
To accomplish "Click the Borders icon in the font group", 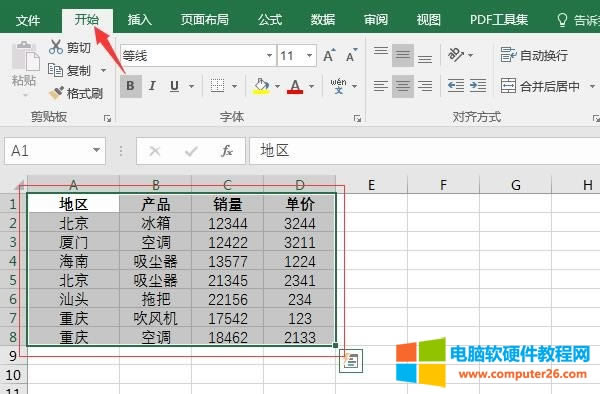I will (217, 86).
